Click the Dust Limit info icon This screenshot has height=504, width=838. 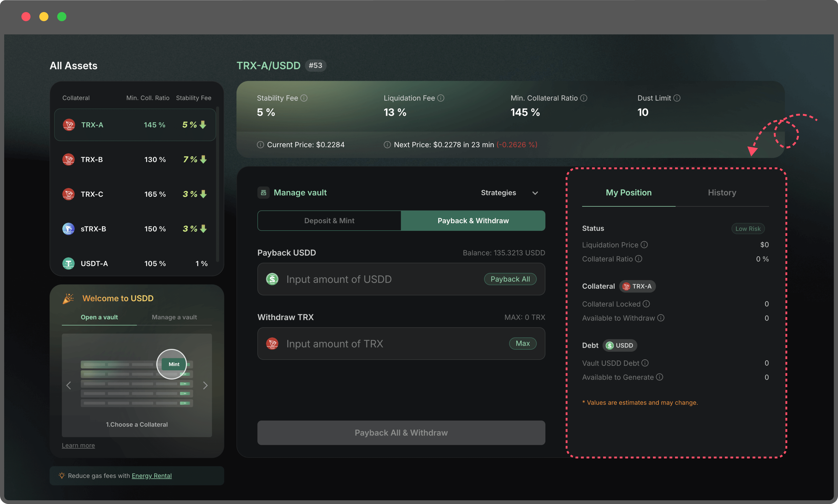676,98
